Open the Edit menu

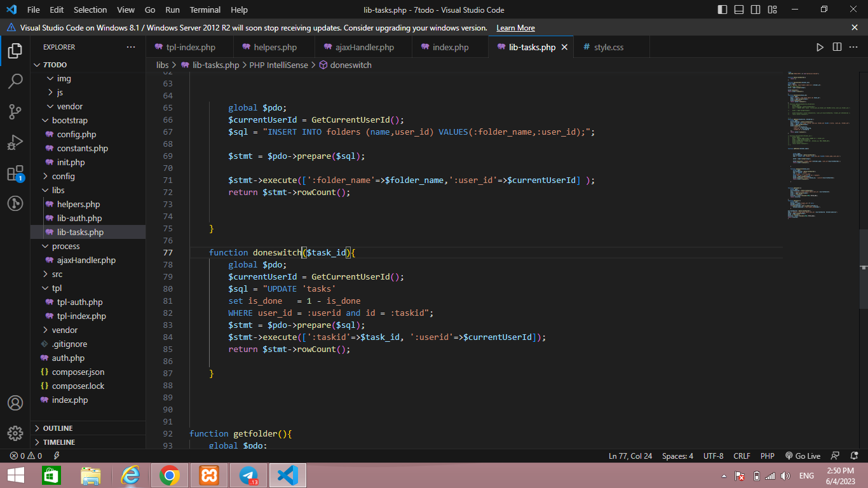point(57,10)
